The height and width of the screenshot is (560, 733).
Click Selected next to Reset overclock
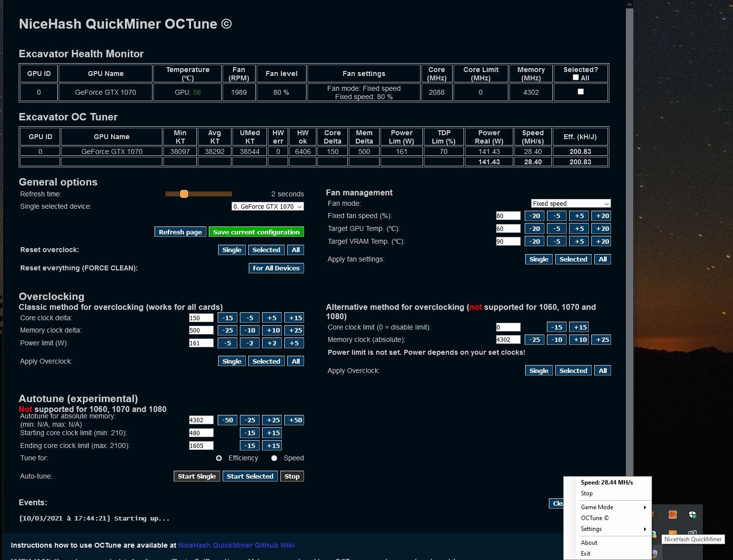[266, 250]
